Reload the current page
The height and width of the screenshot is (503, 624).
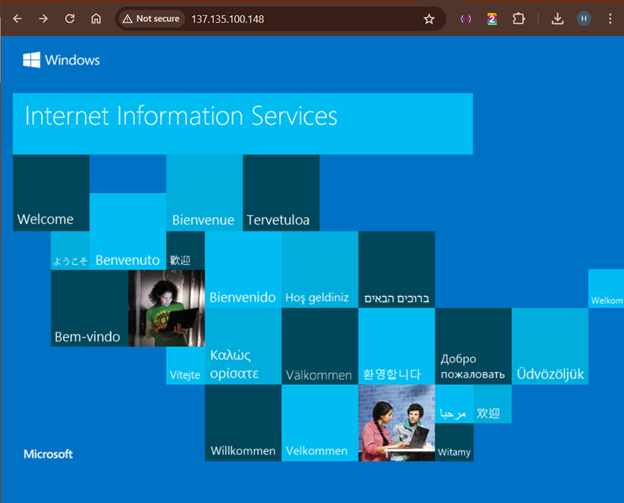click(x=70, y=19)
